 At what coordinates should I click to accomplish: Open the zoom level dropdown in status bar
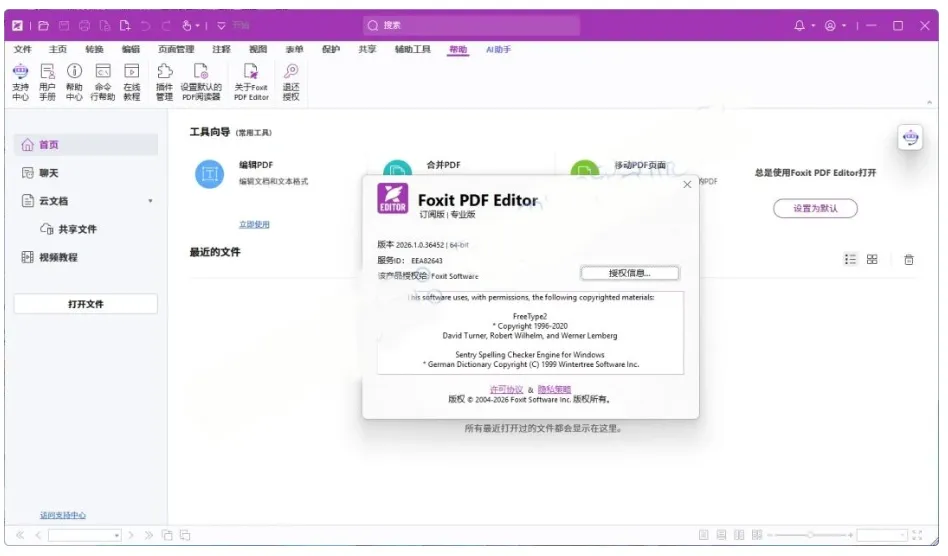pos(902,535)
